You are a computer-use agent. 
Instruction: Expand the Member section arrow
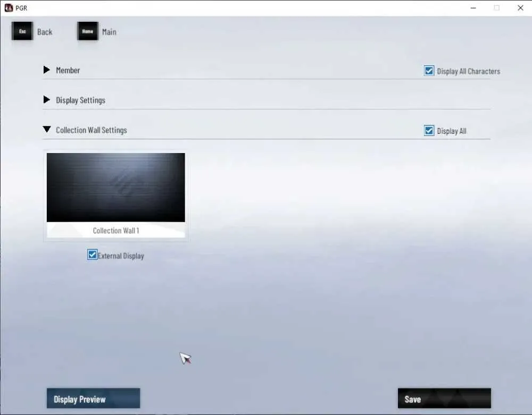pyautogui.click(x=47, y=70)
